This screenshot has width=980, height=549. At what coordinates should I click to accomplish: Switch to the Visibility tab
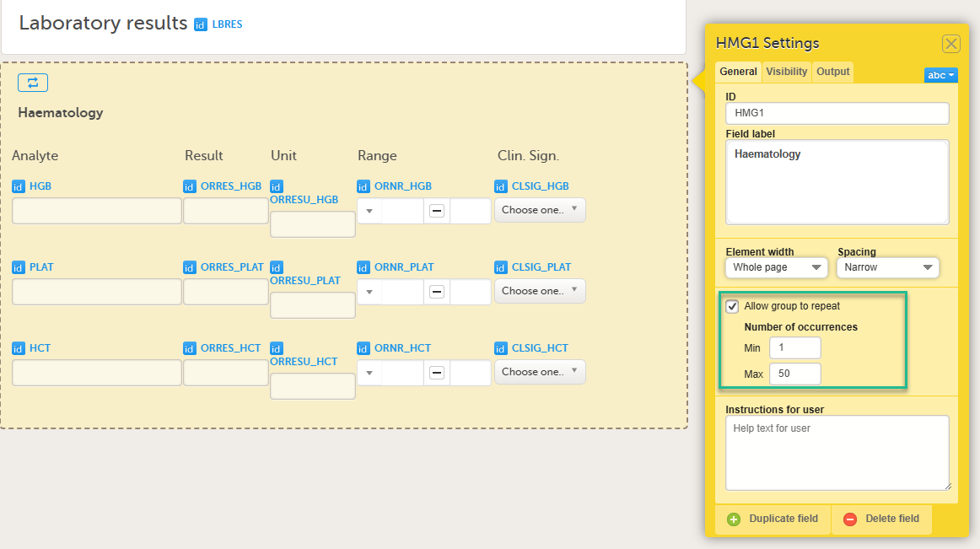(786, 72)
